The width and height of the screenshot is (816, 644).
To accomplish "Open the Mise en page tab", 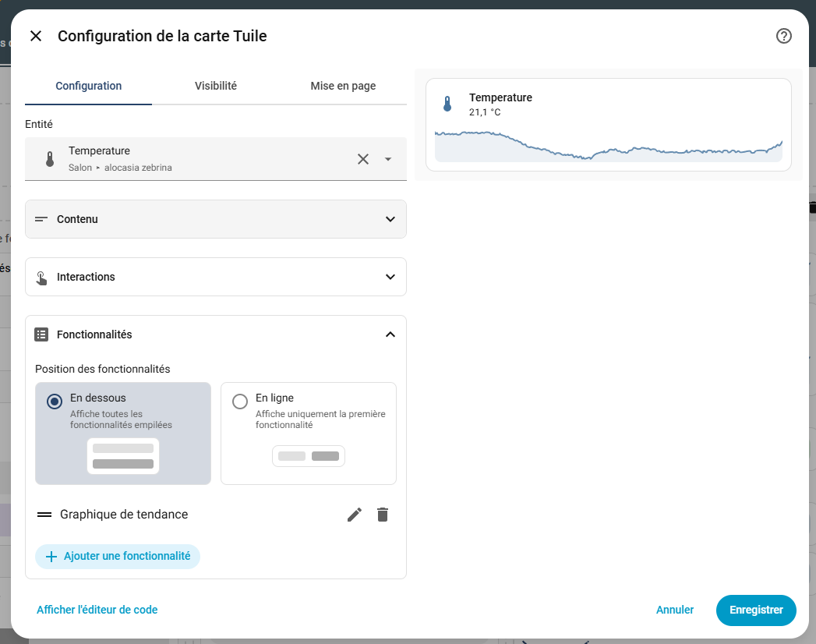I will click(x=343, y=86).
